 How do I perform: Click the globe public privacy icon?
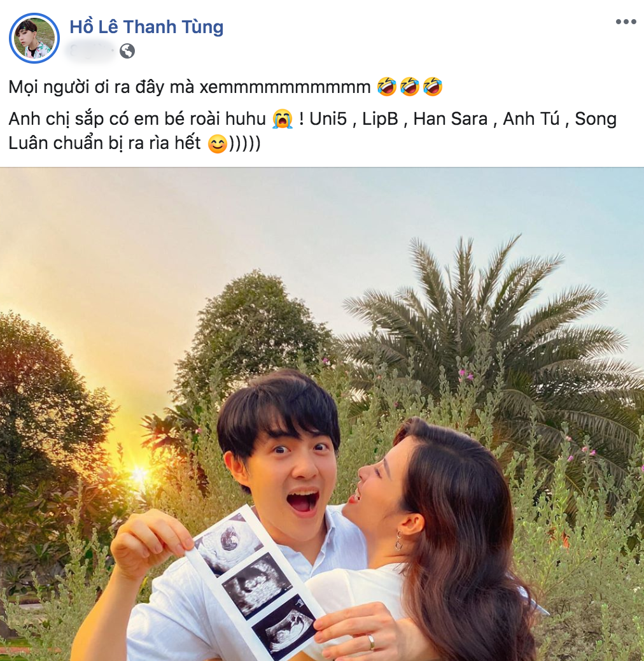[x=127, y=51]
